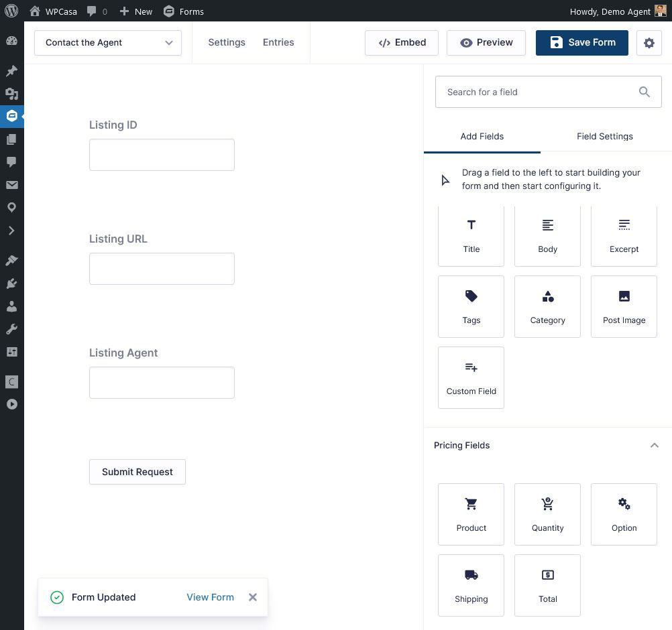Open the Entries menu item
Viewport: 672px width, 630px height.
coord(278,42)
